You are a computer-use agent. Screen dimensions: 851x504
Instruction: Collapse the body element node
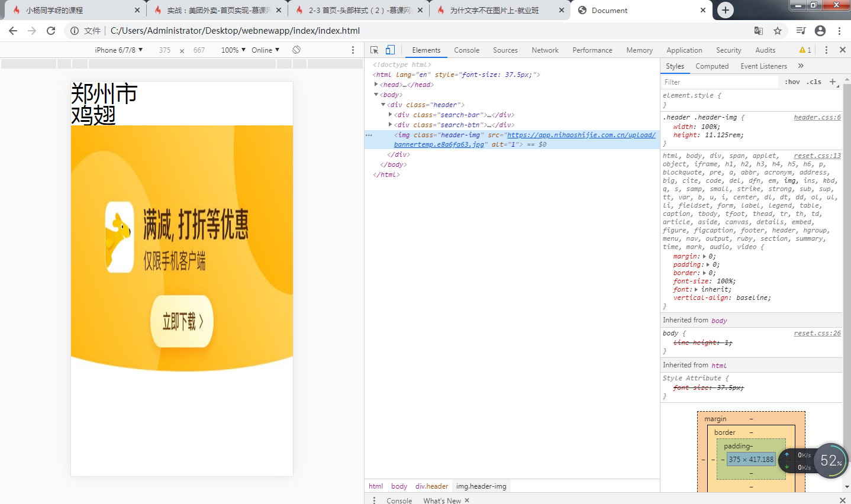coord(376,95)
